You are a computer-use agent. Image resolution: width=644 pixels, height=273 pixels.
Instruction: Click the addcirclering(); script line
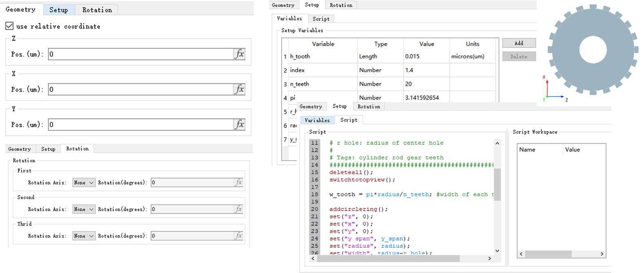[x=358, y=209]
